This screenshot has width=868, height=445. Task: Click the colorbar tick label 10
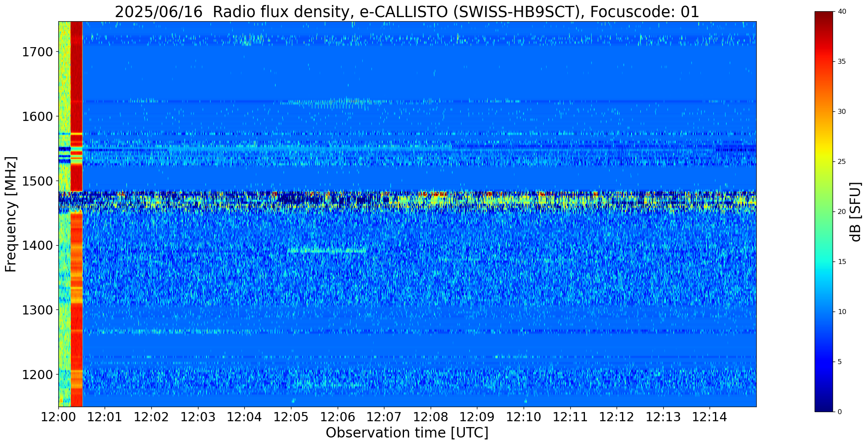[842, 312]
